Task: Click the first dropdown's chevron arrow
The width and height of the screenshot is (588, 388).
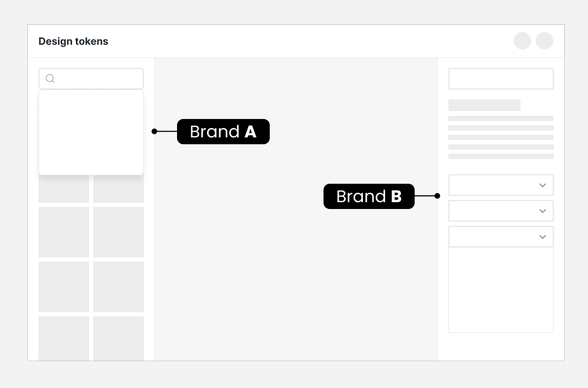Action: pyautogui.click(x=543, y=185)
